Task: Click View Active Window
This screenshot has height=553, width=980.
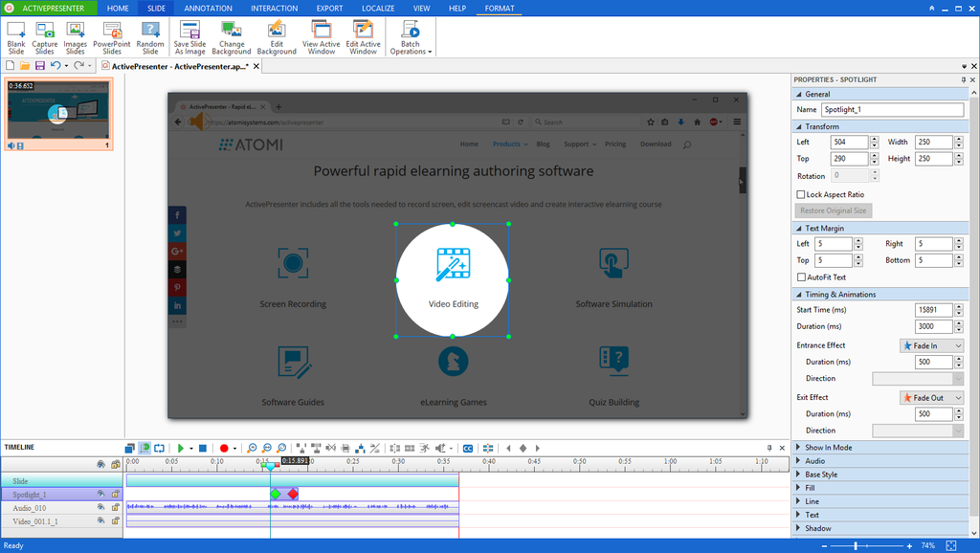Action: (x=322, y=37)
